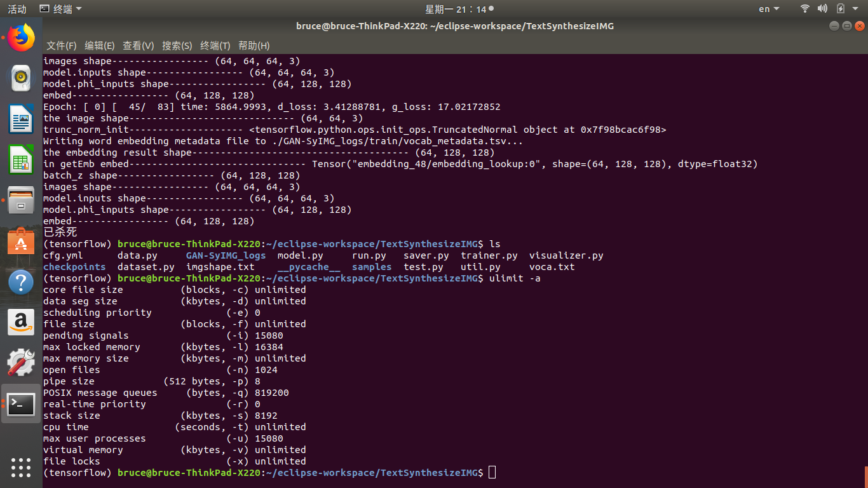This screenshot has height=488, width=868.
Task: Click 'max user processes' row
Action: click(163, 438)
